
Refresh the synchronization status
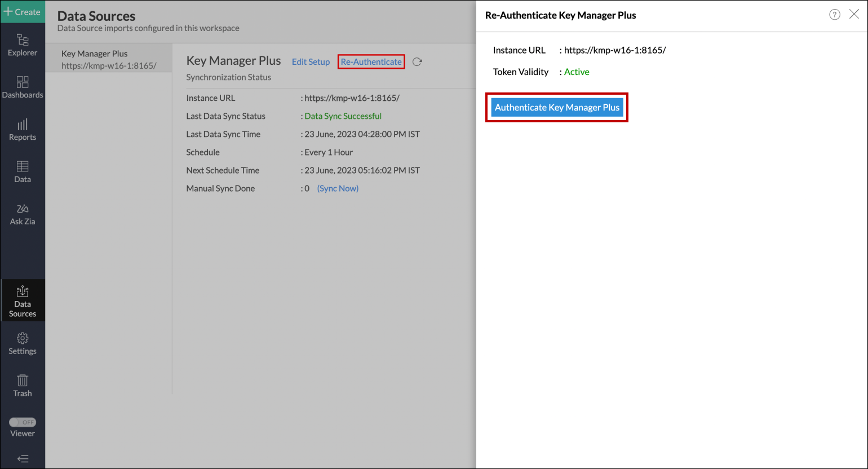[417, 62]
